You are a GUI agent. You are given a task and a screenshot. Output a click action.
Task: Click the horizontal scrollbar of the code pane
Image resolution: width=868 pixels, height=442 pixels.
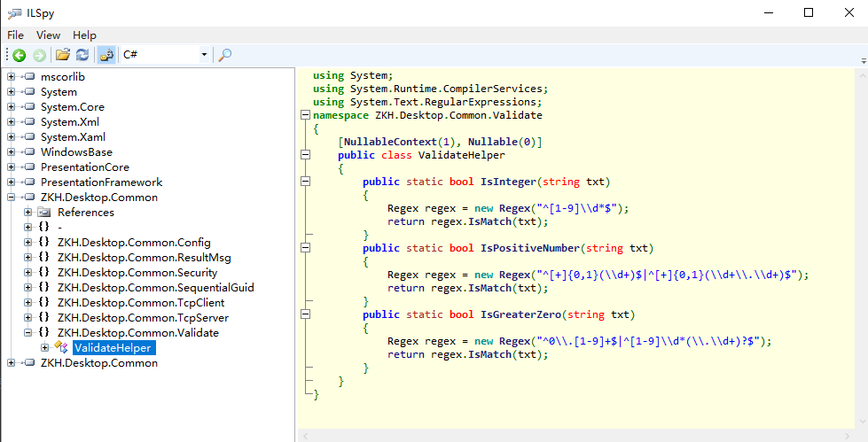(575, 436)
